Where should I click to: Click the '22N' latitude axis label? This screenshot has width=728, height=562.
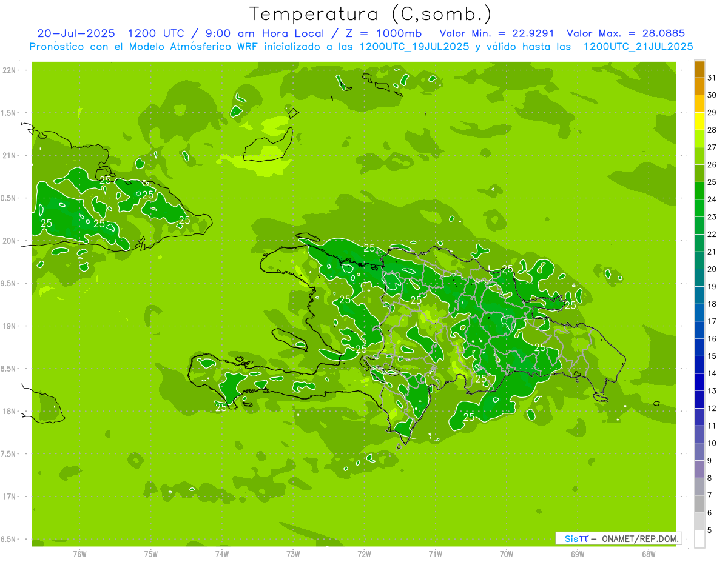point(8,70)
